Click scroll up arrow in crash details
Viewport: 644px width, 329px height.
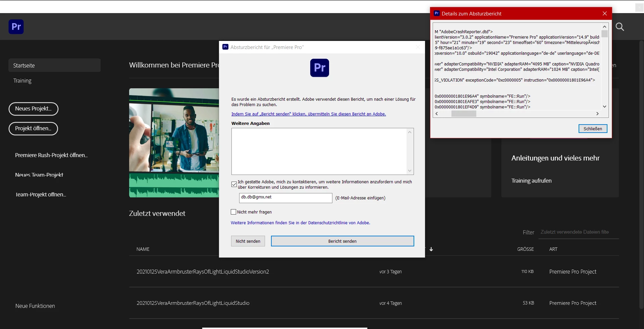tap(605, 27)
